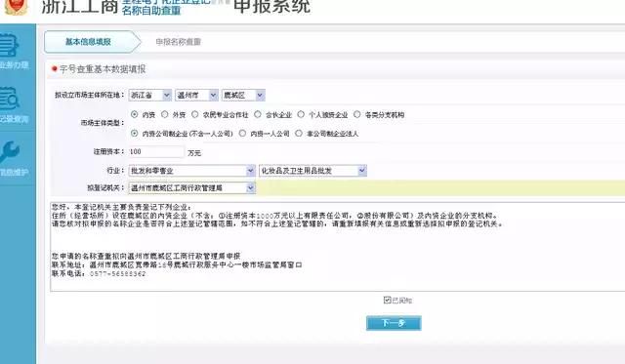
Task: Open the 批发和零售业 industry dropdown
Action: [191, 171]
